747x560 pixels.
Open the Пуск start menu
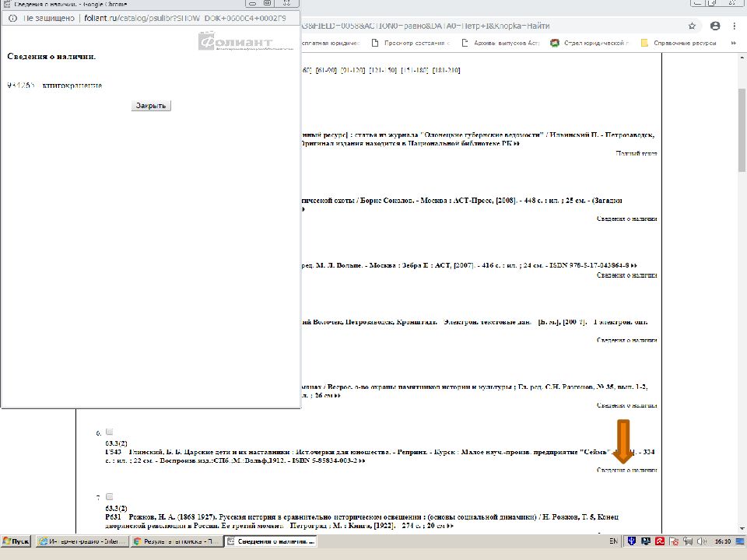(17, 541)
